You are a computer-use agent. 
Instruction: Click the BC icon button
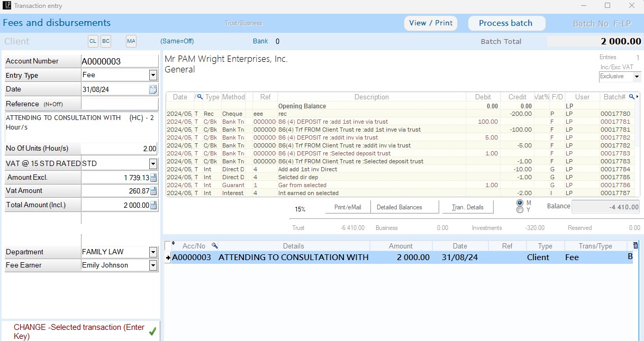tap(106, 41)
